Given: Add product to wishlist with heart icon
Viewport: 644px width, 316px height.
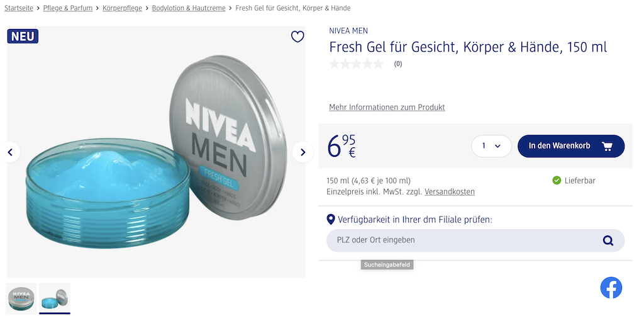Looking at the screenshot, I should point(297,37).
